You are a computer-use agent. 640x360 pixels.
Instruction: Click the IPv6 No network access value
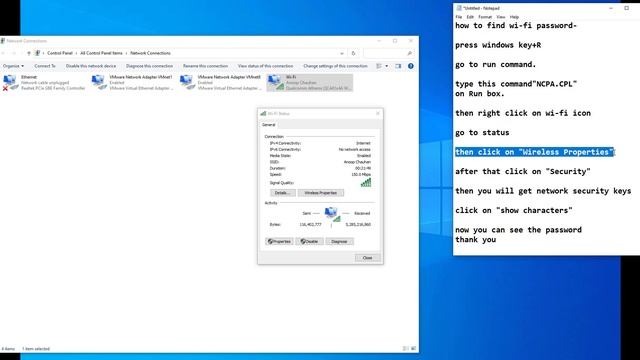coord(354,149)
